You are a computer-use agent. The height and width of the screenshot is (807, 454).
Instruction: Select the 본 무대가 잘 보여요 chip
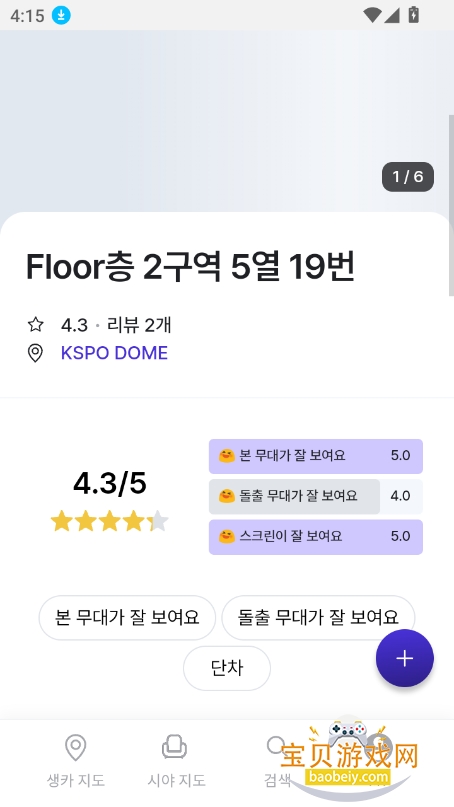127,617
